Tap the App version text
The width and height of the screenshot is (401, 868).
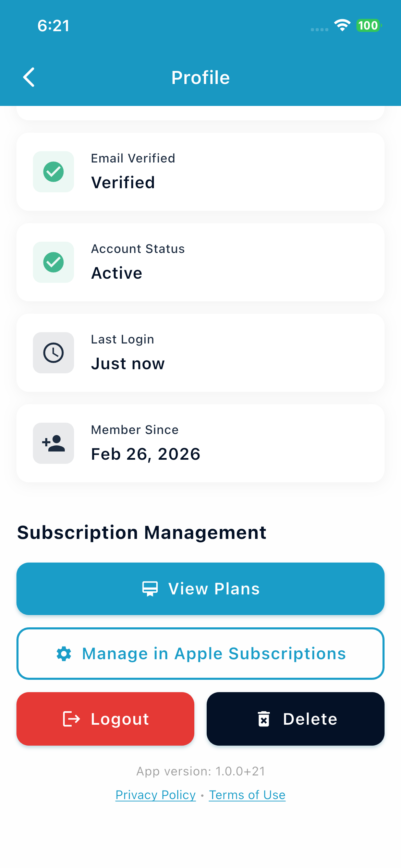tap(200, 771)
